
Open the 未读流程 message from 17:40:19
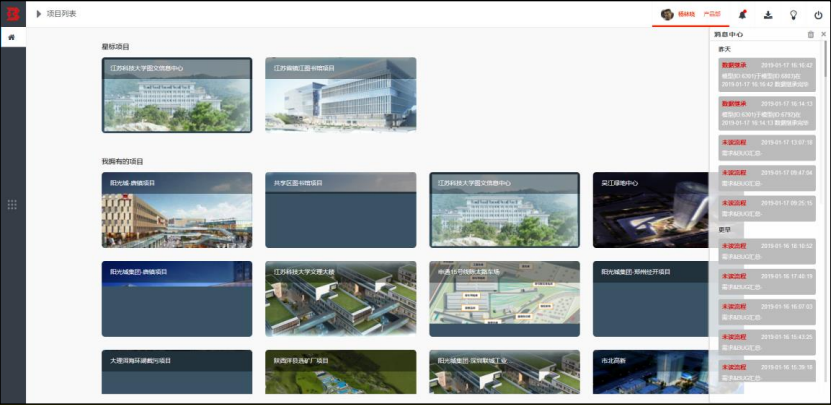tap(767, 281)
